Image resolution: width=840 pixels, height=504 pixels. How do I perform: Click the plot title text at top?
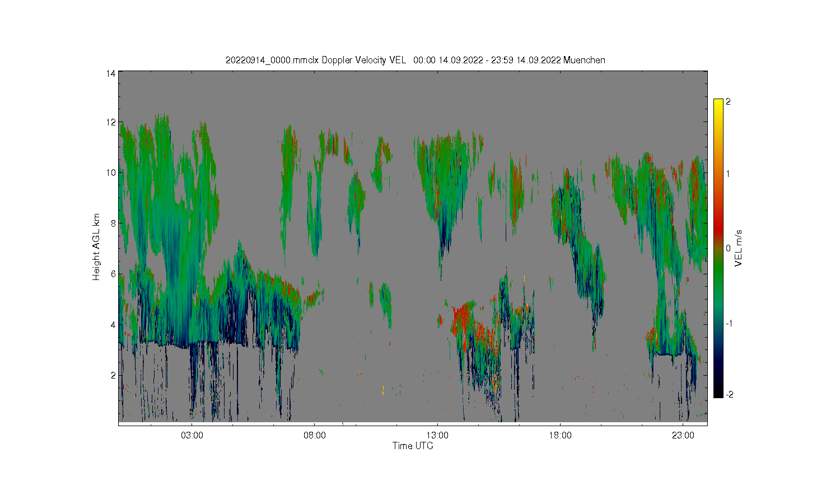[x=415, y=60]
